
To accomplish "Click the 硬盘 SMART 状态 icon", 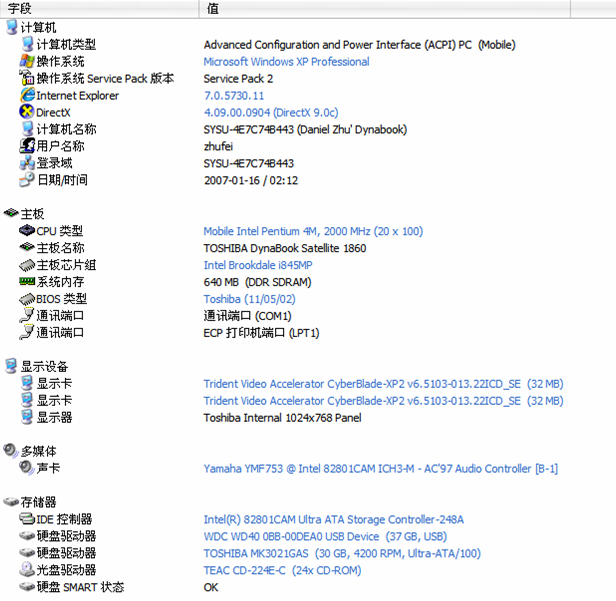I will [x=27, y=587].
